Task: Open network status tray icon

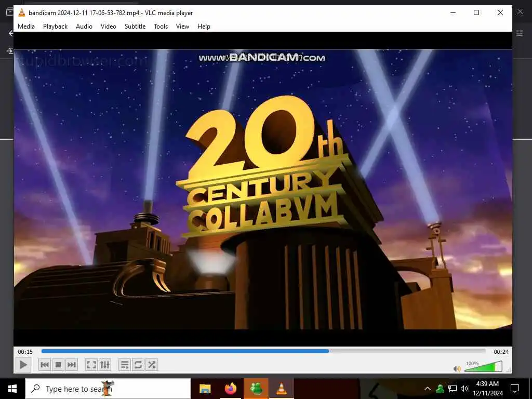Action: tap(453, 389)
